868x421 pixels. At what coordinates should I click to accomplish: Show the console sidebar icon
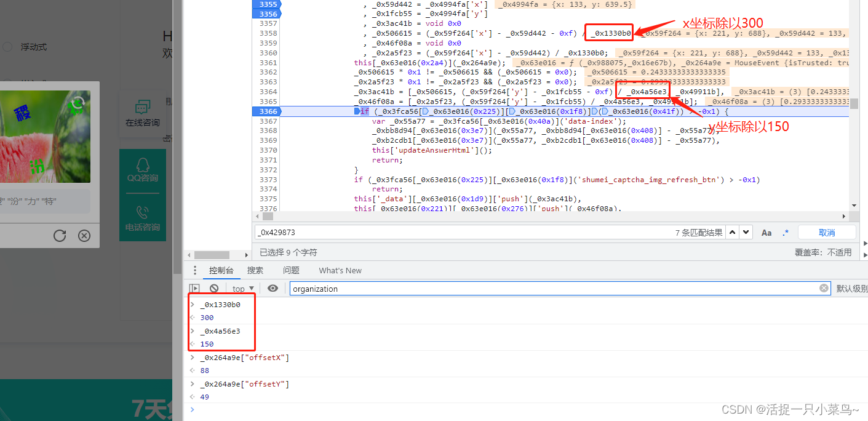(x=194, y=288)
